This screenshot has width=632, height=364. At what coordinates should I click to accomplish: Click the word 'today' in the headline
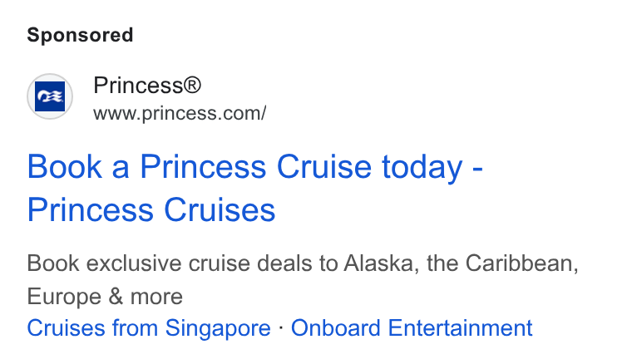pos(422,167)
